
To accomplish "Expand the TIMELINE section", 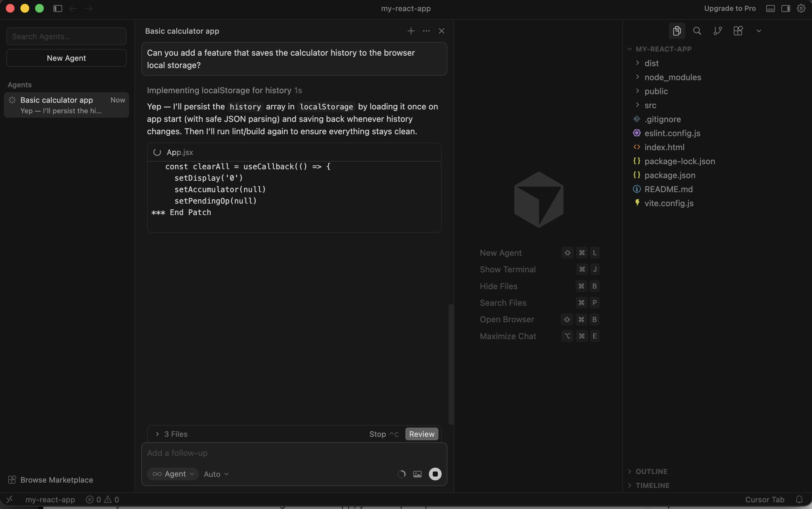I will click(653, 485).
